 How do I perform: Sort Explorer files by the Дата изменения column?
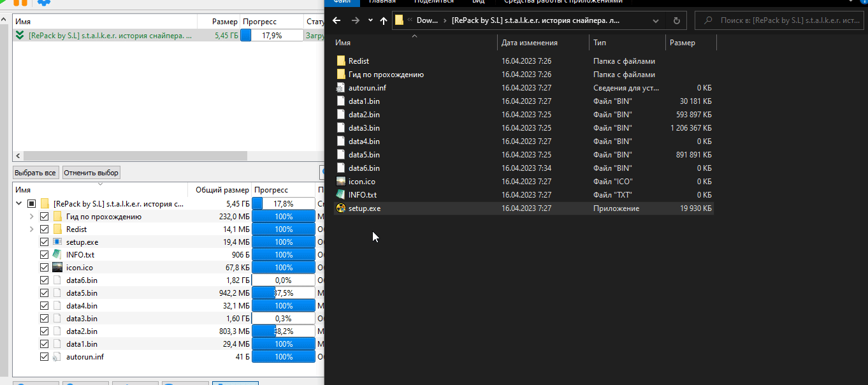pyautogui.click(x=543, y=43)
